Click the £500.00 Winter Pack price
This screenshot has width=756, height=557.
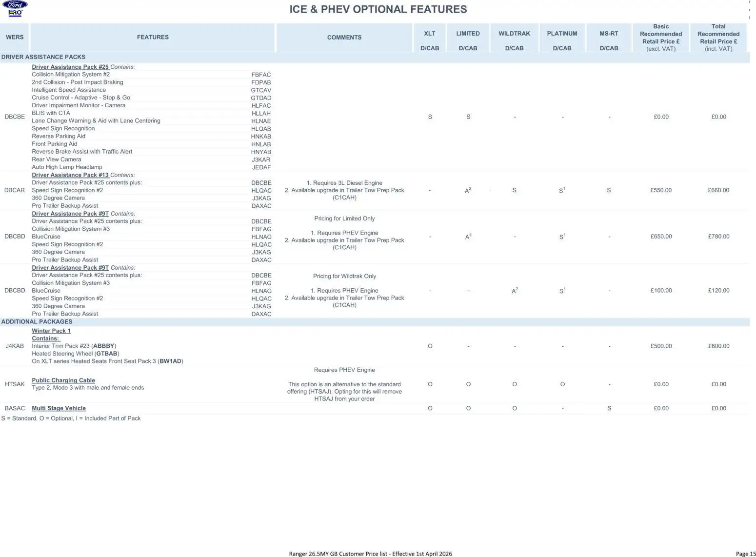pos(661,346)
